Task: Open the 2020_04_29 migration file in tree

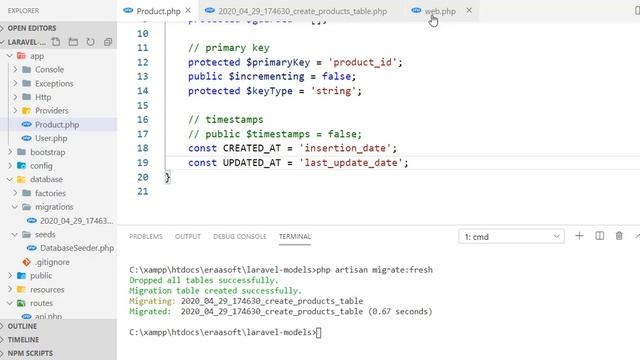Action: point(76,221)
